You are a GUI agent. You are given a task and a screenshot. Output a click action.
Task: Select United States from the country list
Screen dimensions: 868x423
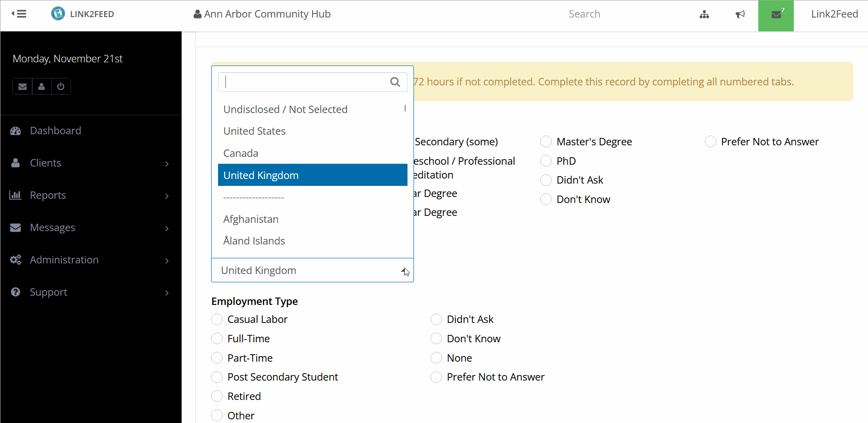[254, 131]
